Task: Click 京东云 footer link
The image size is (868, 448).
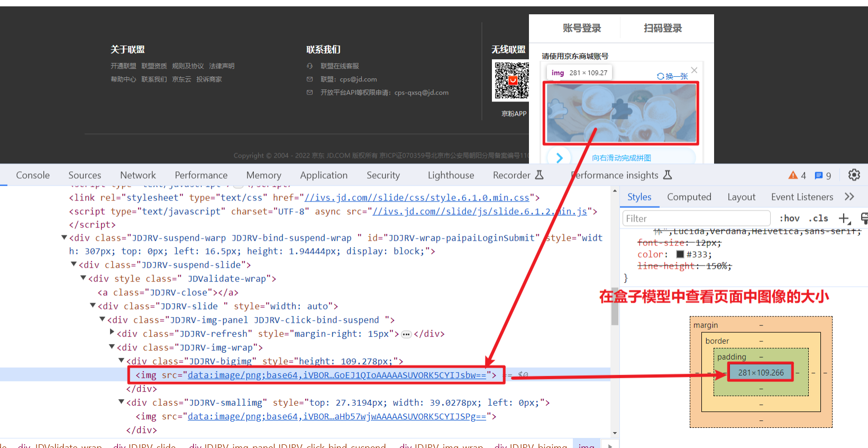Action: tap(181, 79)
